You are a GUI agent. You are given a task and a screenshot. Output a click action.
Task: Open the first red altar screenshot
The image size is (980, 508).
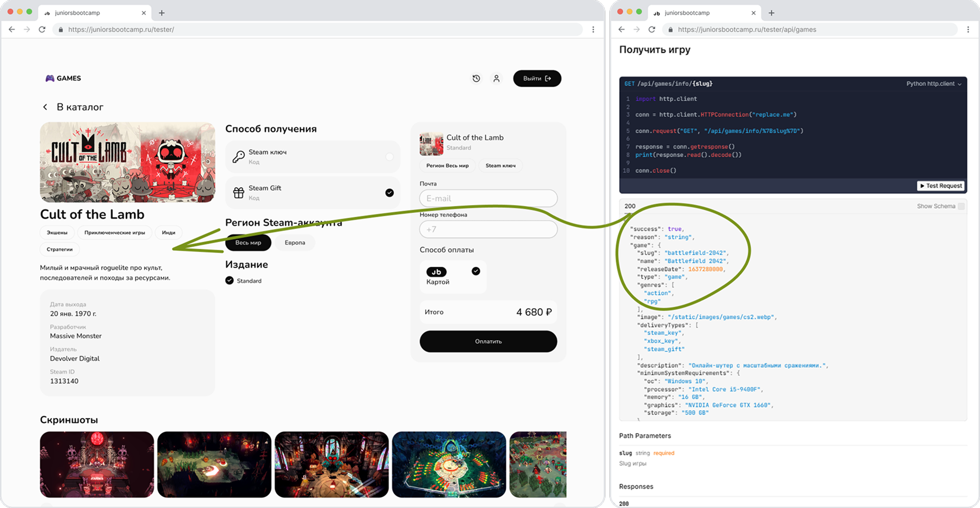click(x=97, y=465)
